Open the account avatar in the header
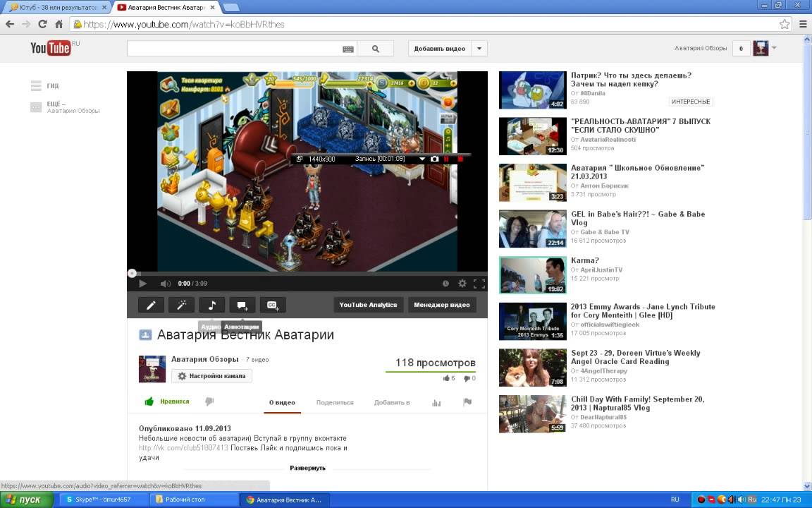The height and width of the screenshot is (508, 812). (761, 48)
